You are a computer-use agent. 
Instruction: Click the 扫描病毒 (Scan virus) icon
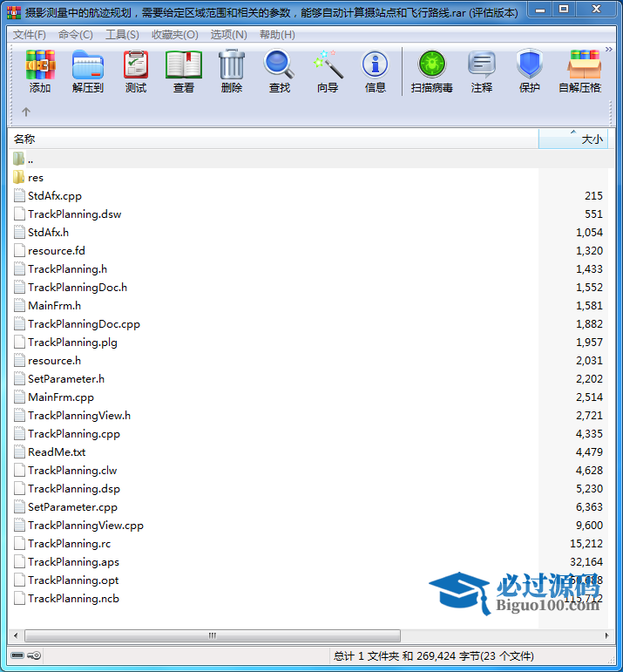[432, 71]
